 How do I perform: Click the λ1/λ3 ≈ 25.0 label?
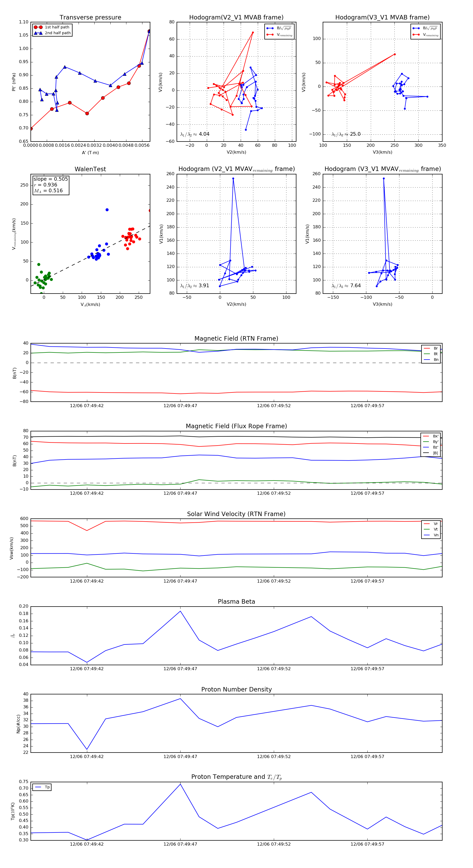346,134
